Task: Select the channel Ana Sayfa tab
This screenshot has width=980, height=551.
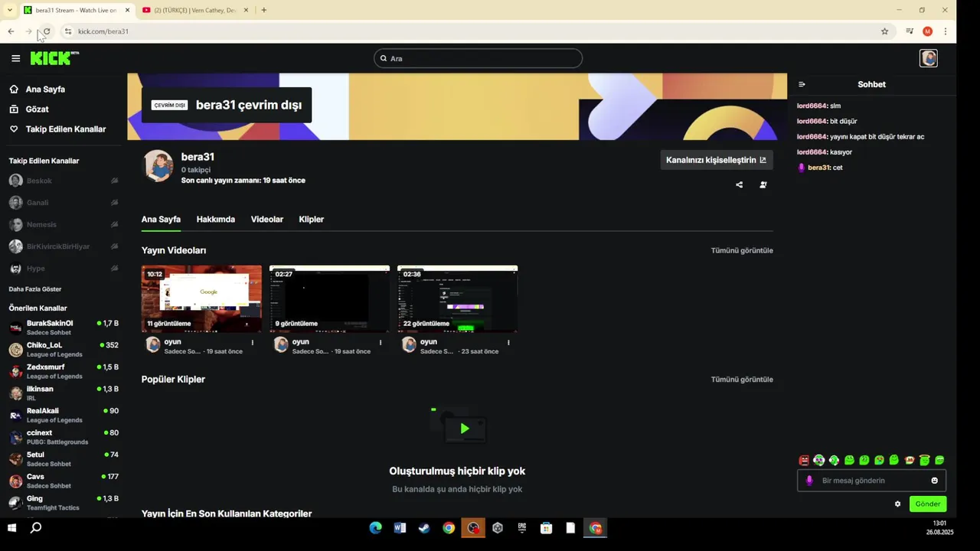Action: pyautogui.click(x=161, y=220)
